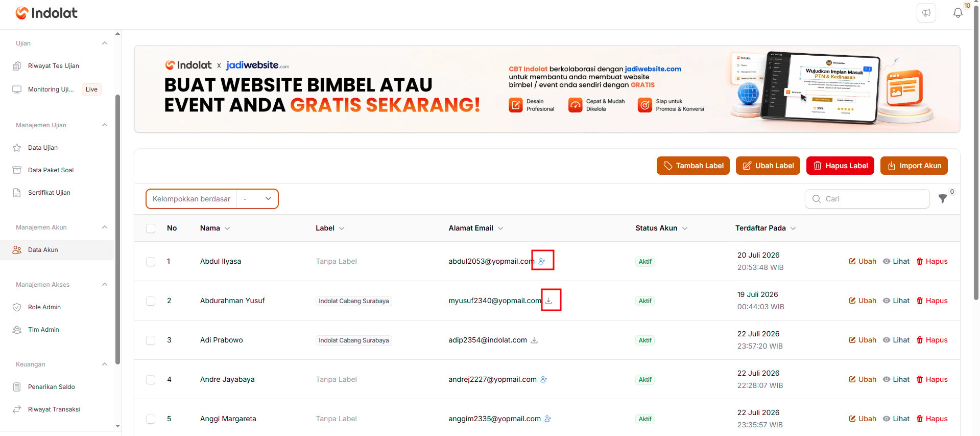Click the user icon beside anggim2335@yopmail.com
The width and height of the screenshot is (980, 436).
tap(548, 419)
